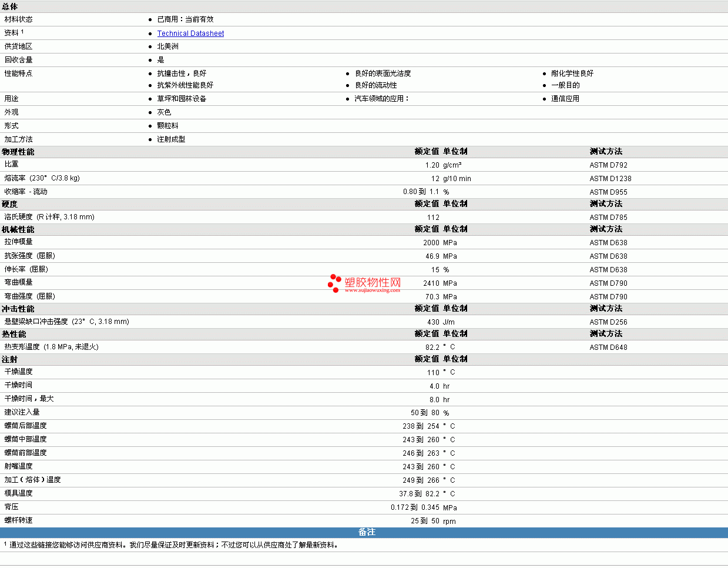Select the 拉伸模量 value 2000

(431, 243)
